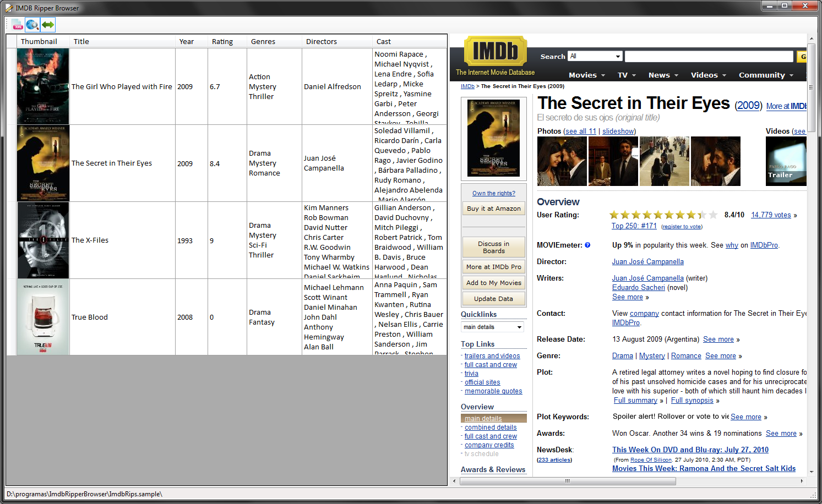Click the XML export toolbar icon

point(17,25)
